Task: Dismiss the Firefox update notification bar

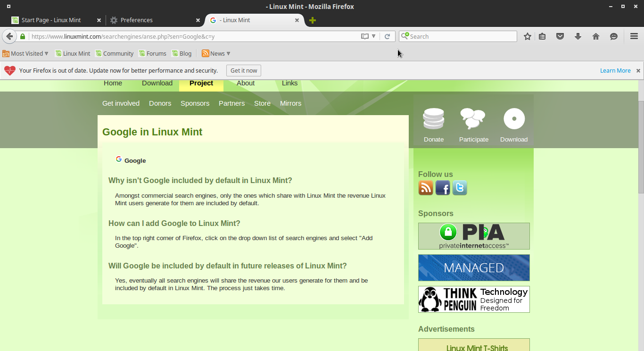Action: pyautogui.click(x=638, y=71)
